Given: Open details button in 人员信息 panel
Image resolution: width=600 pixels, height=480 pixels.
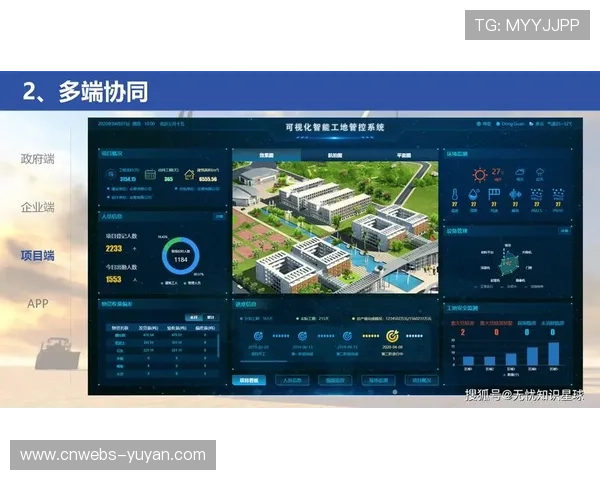Looking at the screenshot, I should click(x=219, y=217).
